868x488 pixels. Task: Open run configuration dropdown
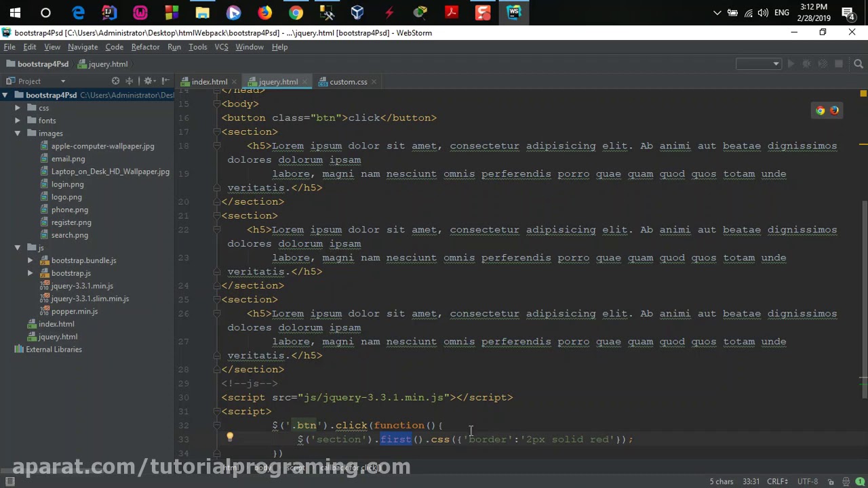(758, 64)
